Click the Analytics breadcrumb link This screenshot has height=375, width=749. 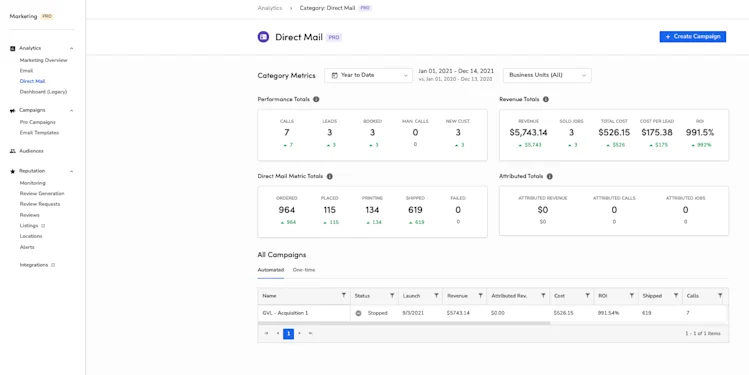tap(269, 8)
